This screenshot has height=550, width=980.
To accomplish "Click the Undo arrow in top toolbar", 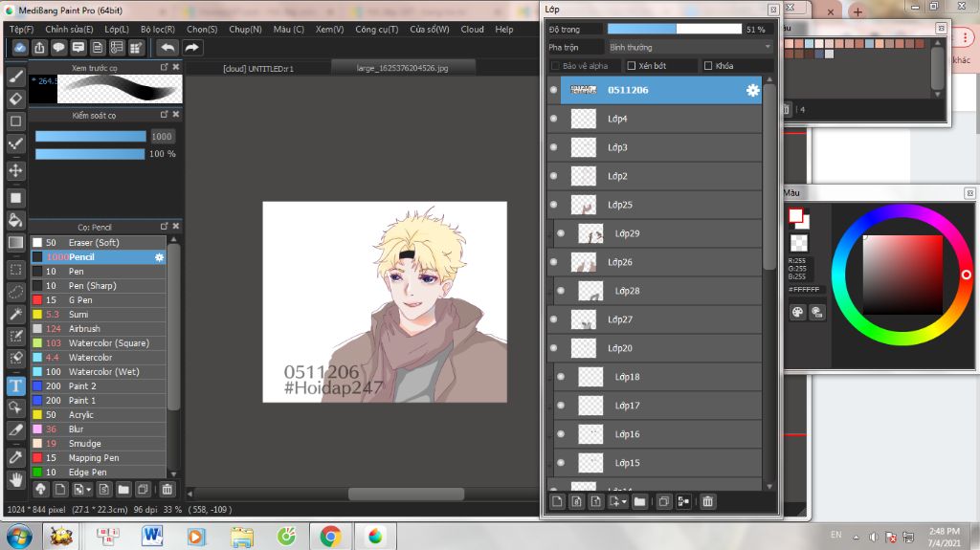I will (167, 48).
